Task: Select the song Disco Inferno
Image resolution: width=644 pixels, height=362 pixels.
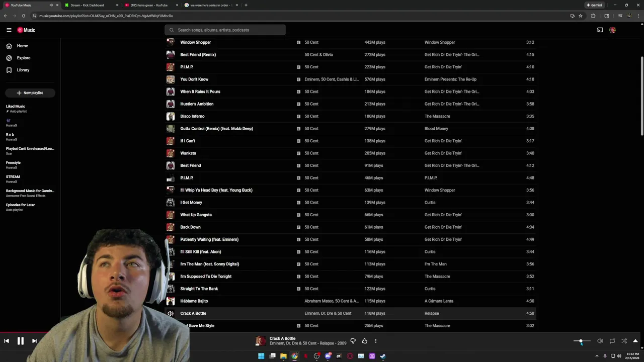Action: click(x=192, y=116)
